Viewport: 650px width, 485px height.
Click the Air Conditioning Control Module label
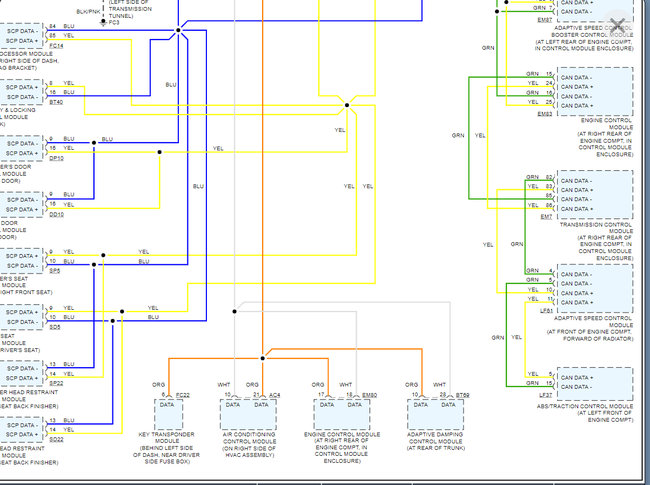249,444
